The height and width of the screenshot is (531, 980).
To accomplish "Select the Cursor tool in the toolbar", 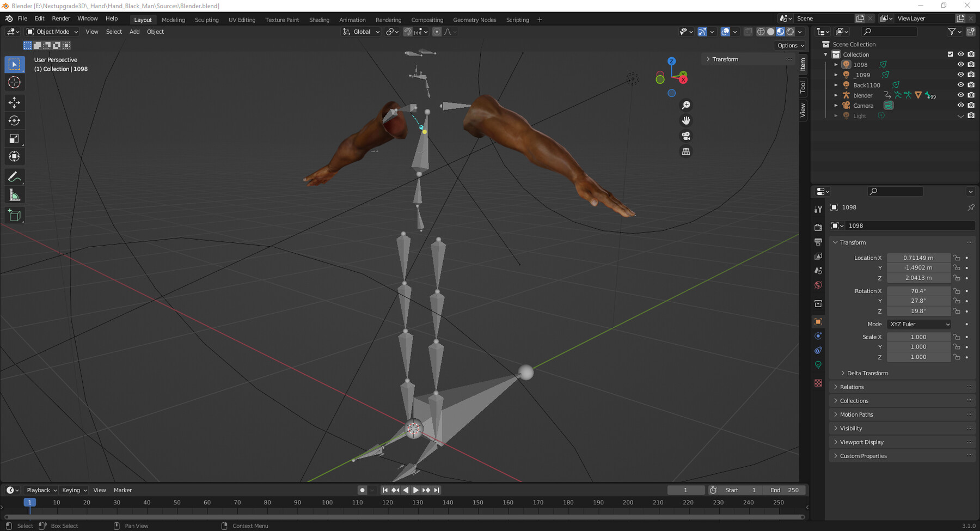I will tap(15, 82).
